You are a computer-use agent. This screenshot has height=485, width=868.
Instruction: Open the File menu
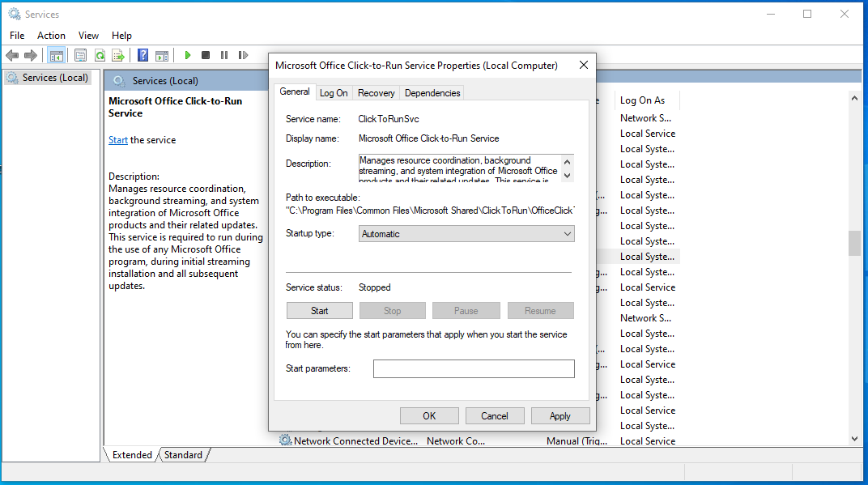(17, 36)
